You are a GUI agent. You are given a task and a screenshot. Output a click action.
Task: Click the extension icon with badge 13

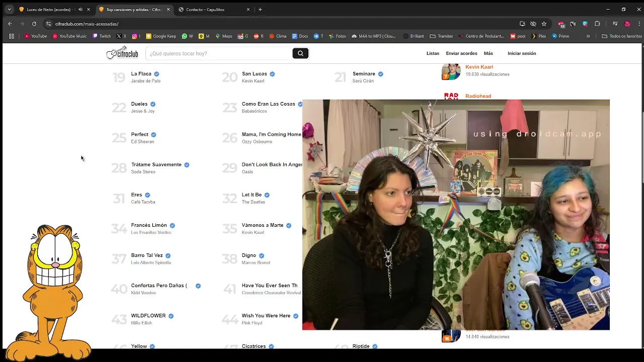pos(561,24)
